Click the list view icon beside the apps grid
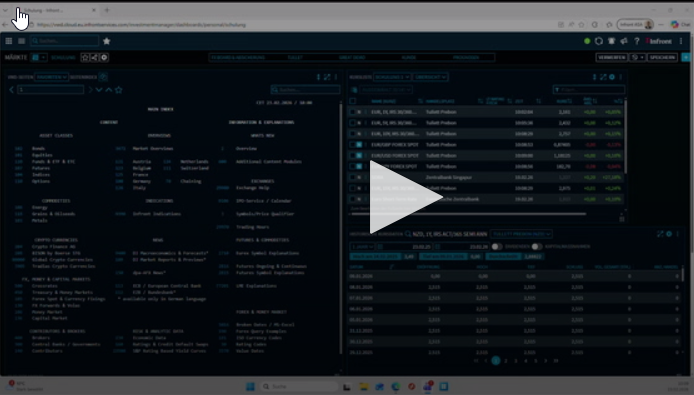694x395 pixels. [x=22, y=41]
